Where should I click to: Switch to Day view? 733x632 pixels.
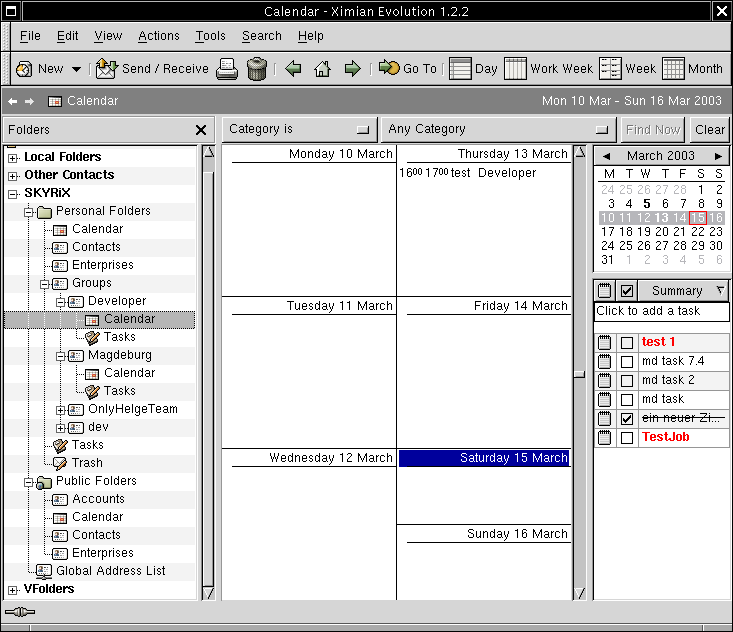tap(473, 69)
